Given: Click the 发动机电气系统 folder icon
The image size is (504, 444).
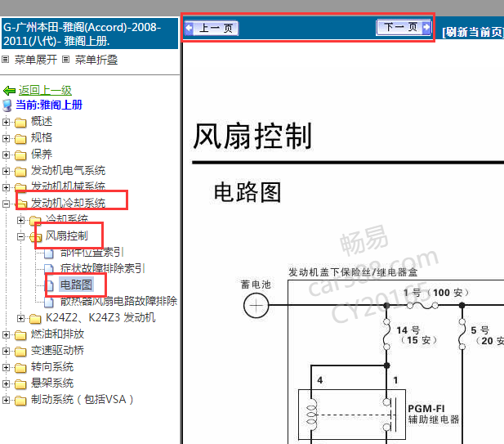Looking at the screenshot, I should (x=20, y=172).
